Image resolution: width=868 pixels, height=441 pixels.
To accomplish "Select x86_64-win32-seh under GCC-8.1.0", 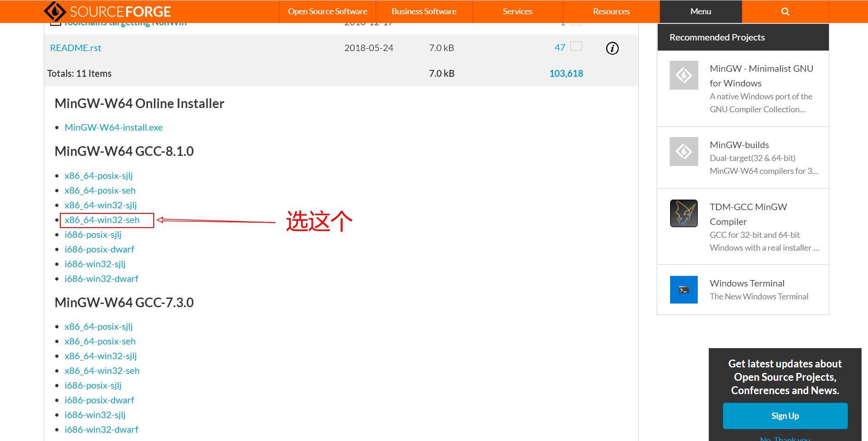I will 102,220.
